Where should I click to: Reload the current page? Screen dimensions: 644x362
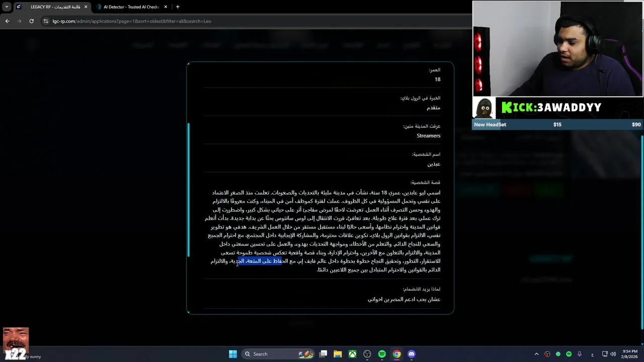pos(31,21)
